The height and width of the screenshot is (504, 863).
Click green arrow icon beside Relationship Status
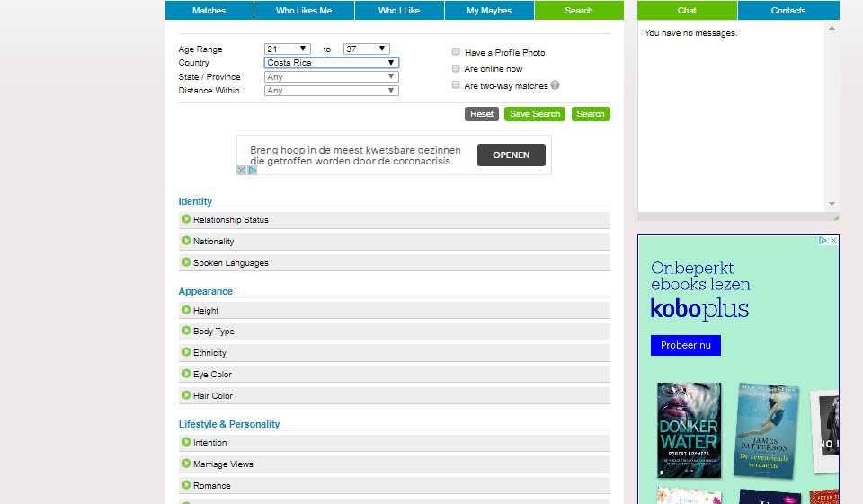186,219
